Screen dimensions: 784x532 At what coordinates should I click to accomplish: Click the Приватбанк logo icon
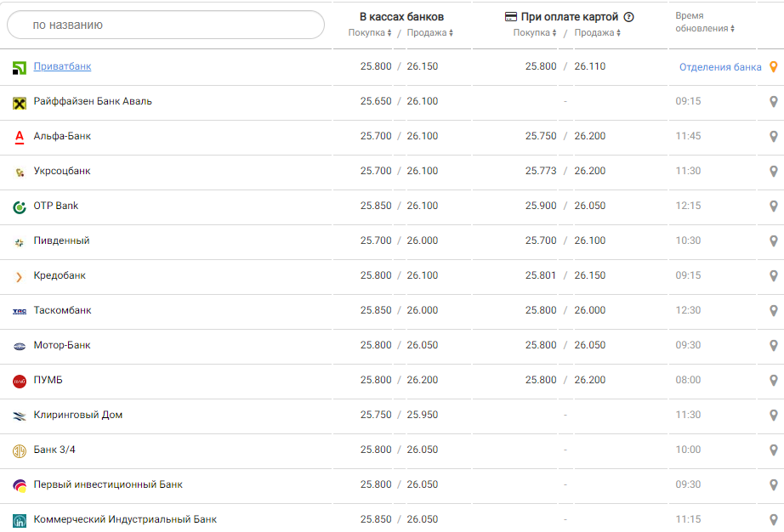click(20, 67)
